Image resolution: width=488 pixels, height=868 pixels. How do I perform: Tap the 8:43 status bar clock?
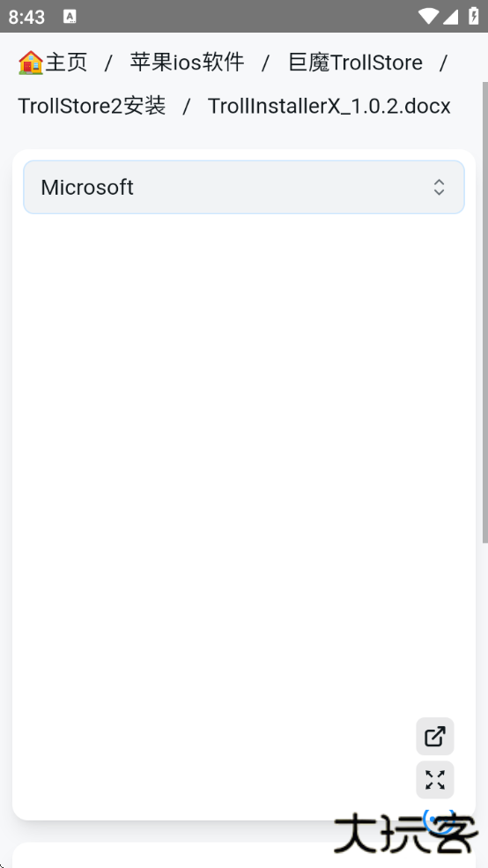coord(26,17)
